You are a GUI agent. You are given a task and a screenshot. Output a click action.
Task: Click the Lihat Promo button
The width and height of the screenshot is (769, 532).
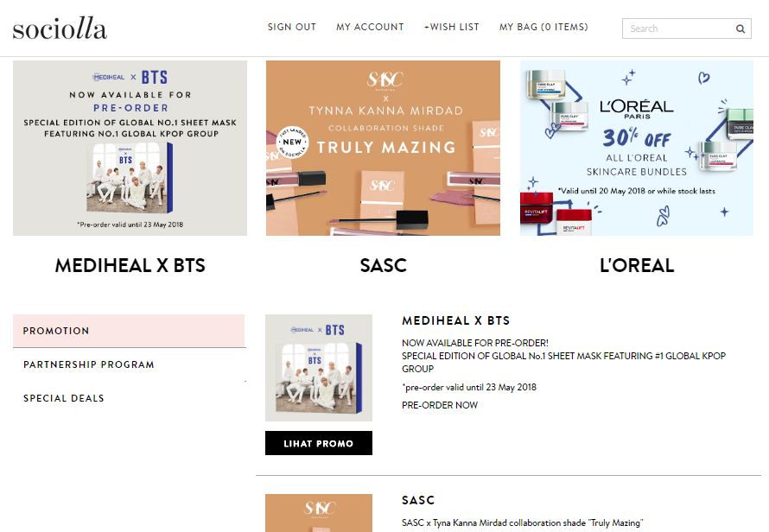point(319,443)
